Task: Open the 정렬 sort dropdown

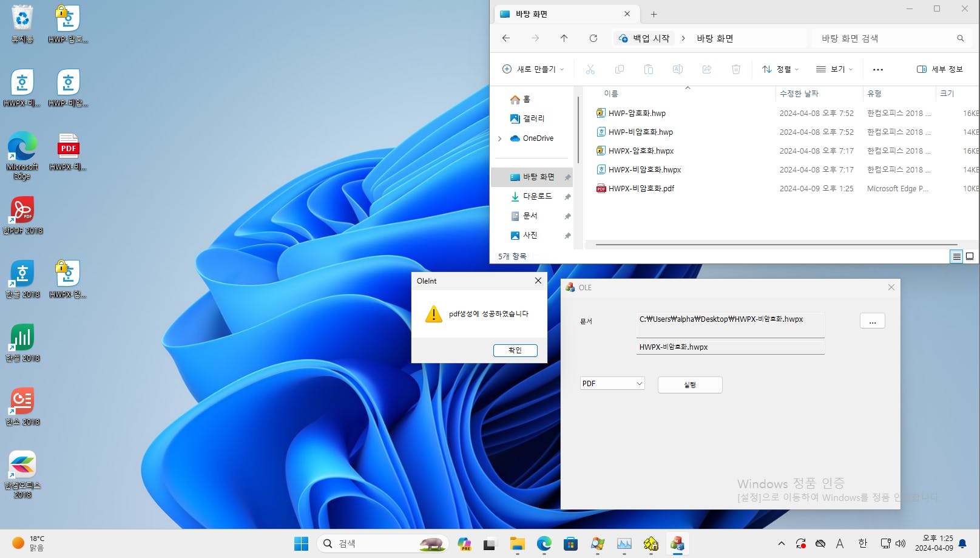Action: pyautogui.click(x=780, y=69)
